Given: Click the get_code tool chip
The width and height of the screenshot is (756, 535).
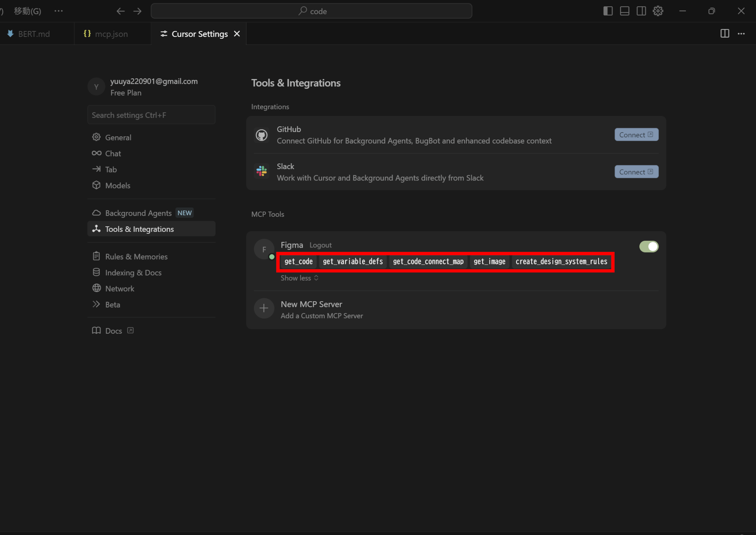Looking at the screenshot, I should pos(298,261).
